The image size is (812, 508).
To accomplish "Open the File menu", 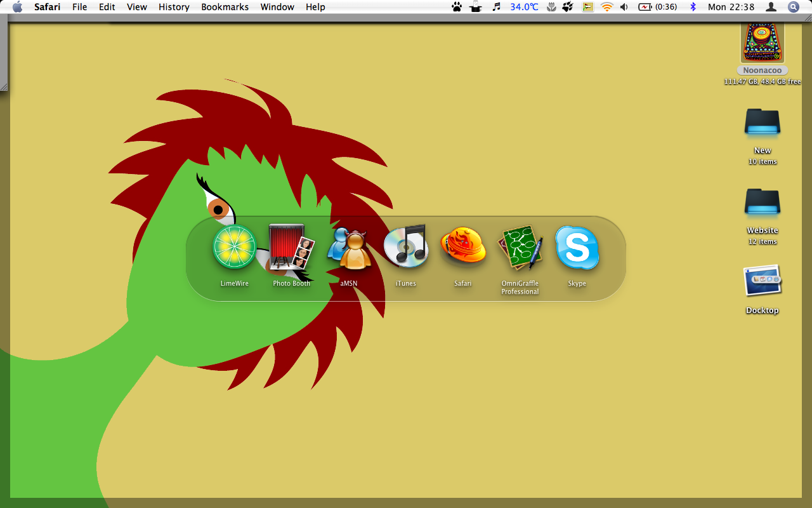I will click(80, 7).
